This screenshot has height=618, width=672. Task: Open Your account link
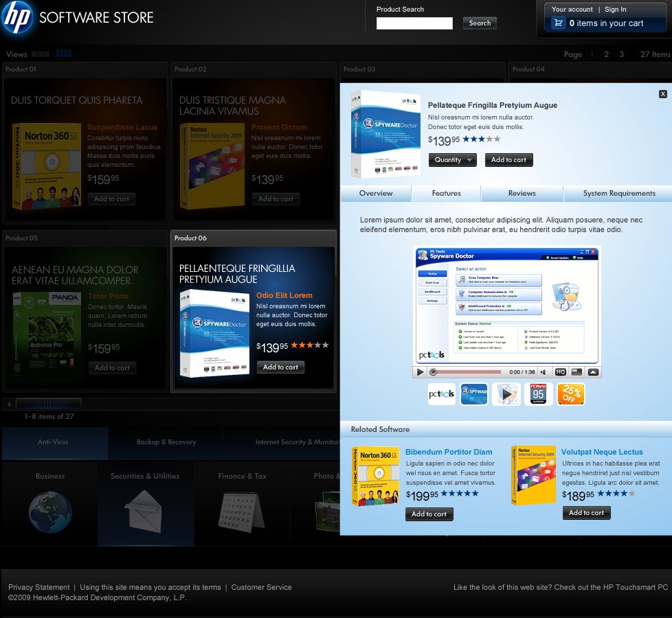572,9
